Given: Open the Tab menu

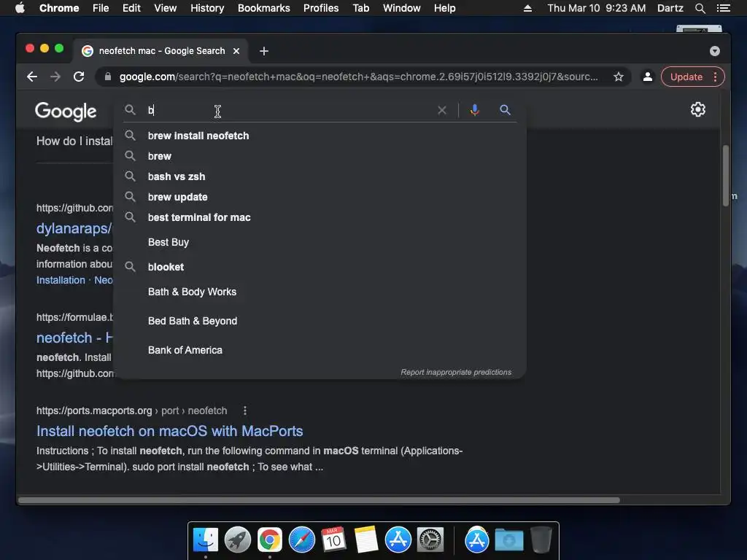Looking at the screenshot, I should 360,8.
